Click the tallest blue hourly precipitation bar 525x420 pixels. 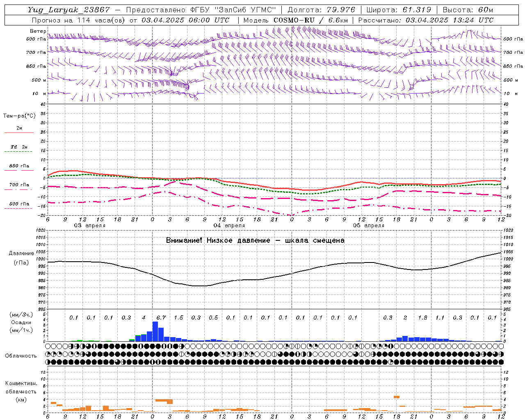pyautogui.click(x=155, y=331)
